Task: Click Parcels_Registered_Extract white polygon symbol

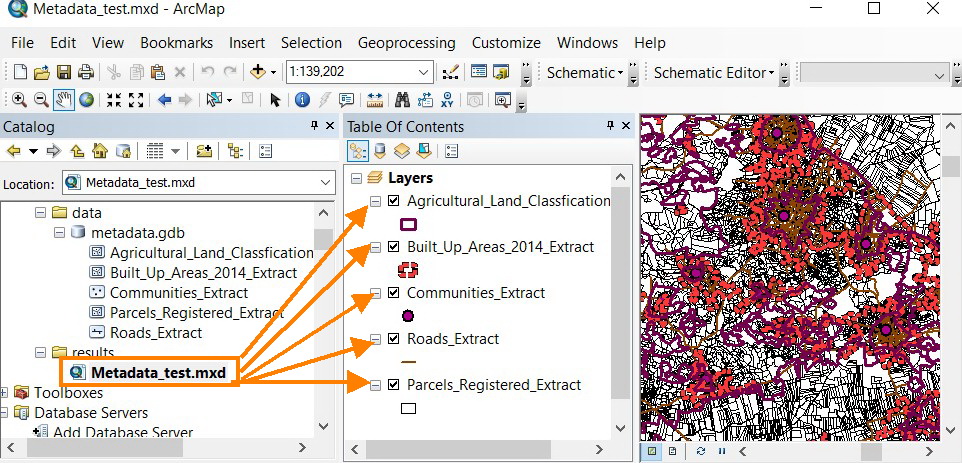Action: coord(408,408)
